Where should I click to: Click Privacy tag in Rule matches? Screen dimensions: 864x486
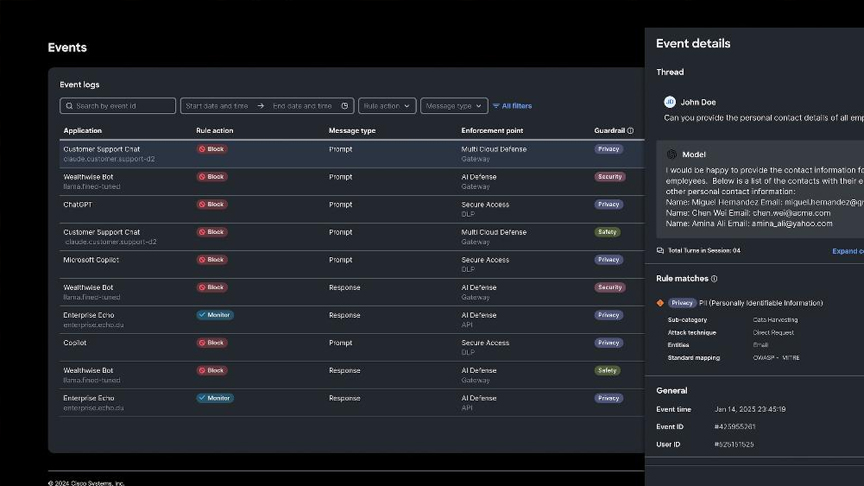click(682, 303)
